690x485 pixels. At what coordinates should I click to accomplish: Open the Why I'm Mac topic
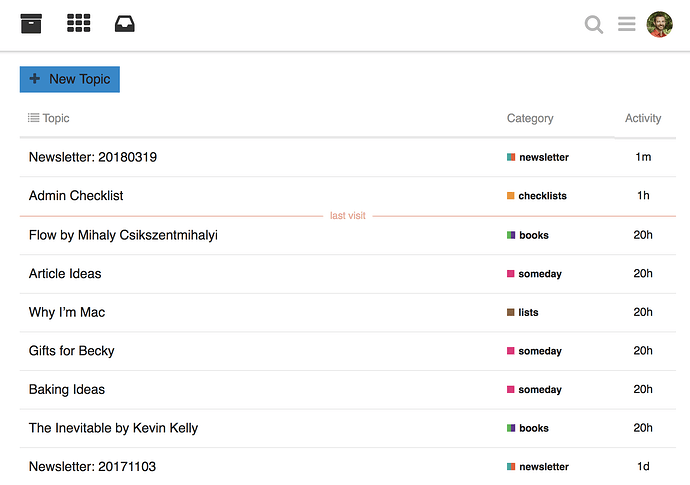coord(67,312)
